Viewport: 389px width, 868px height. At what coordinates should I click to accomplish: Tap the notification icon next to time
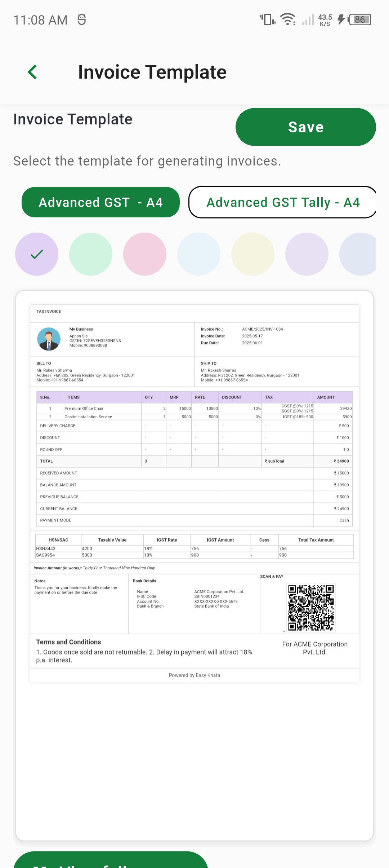pyautogui.click(x=82, y=19)
